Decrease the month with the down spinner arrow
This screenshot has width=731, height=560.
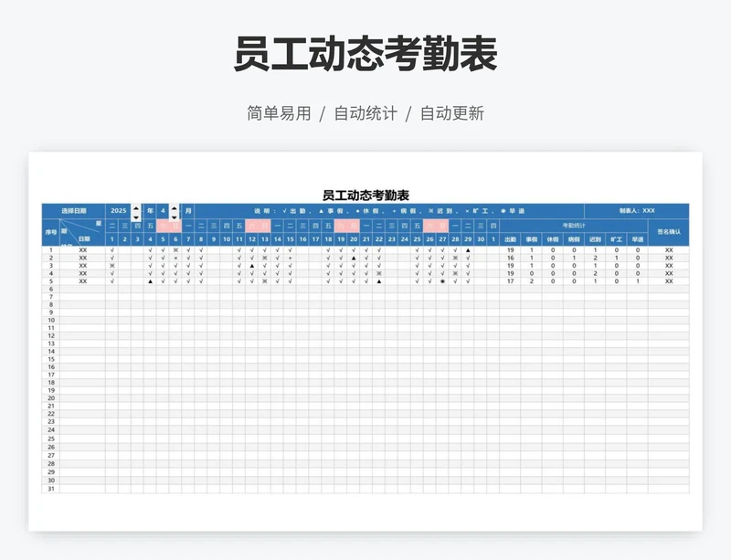click(x=175, y=217)
